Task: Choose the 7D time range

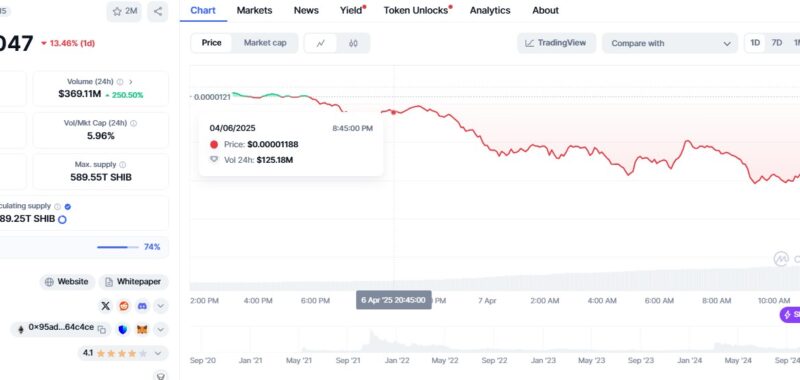Action: pos(777,43)
